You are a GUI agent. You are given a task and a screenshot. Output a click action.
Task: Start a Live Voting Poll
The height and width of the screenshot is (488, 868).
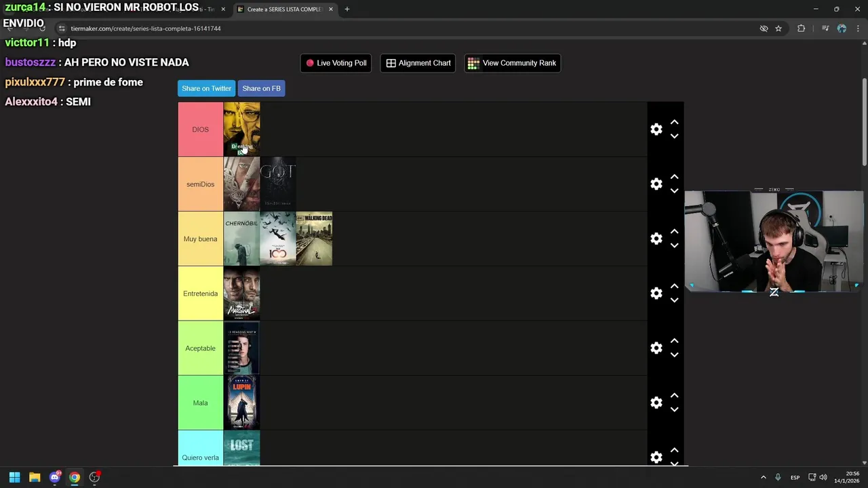(336, 63)
